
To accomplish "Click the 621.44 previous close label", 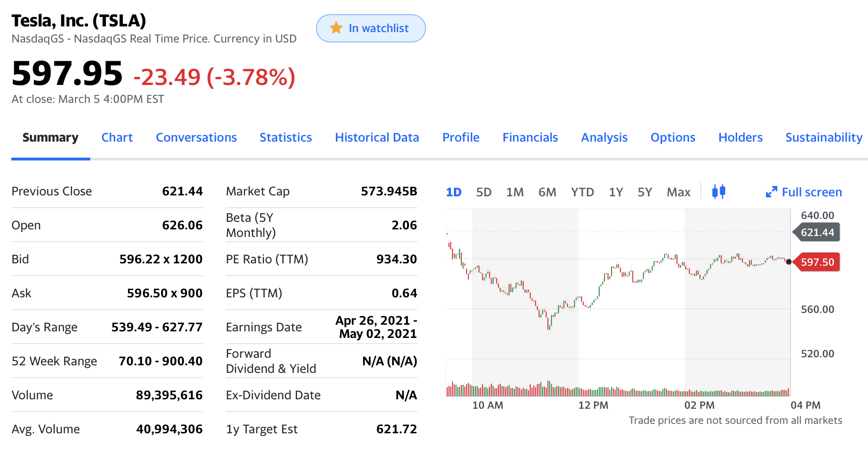I will pos(817,232).
